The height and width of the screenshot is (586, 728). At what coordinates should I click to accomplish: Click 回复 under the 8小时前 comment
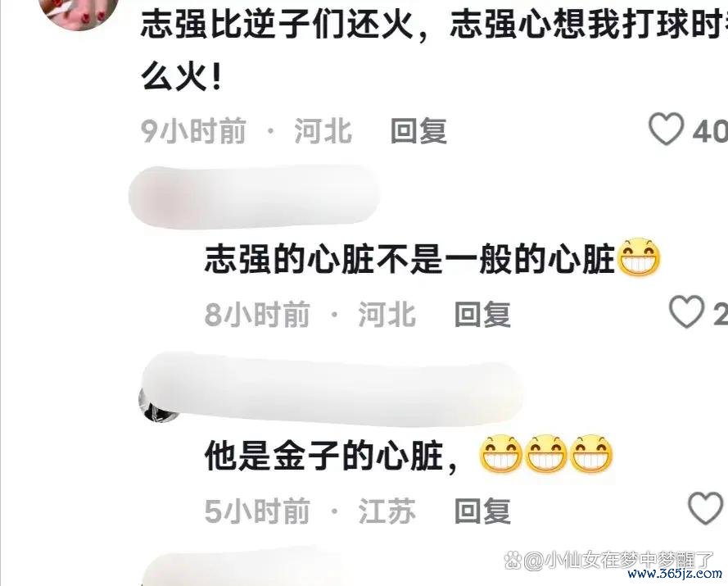pos(482,314)
